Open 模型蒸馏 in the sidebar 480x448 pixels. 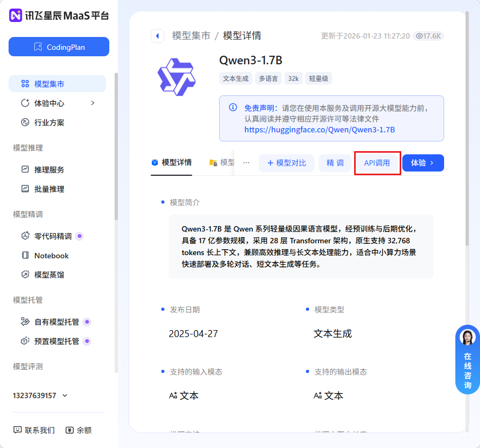49,274
